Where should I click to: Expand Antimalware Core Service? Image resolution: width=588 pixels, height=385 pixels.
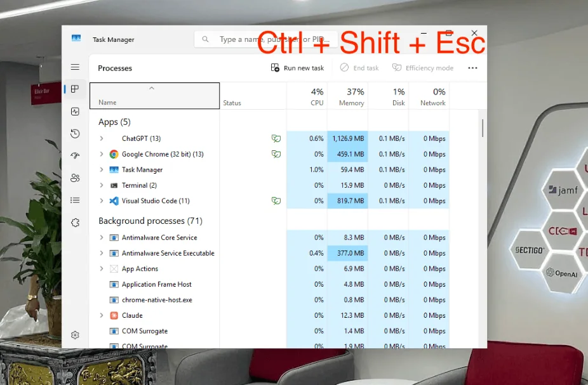tap(101, 237)
